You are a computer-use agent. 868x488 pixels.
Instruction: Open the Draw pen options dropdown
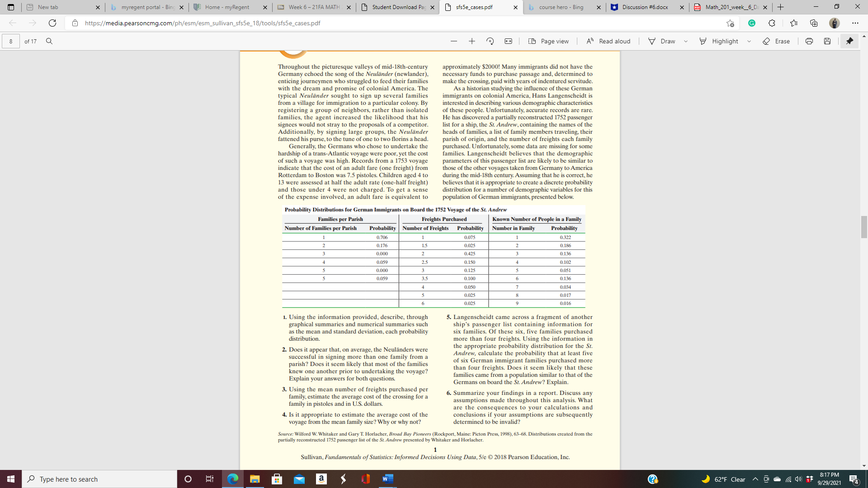[686, 41]
